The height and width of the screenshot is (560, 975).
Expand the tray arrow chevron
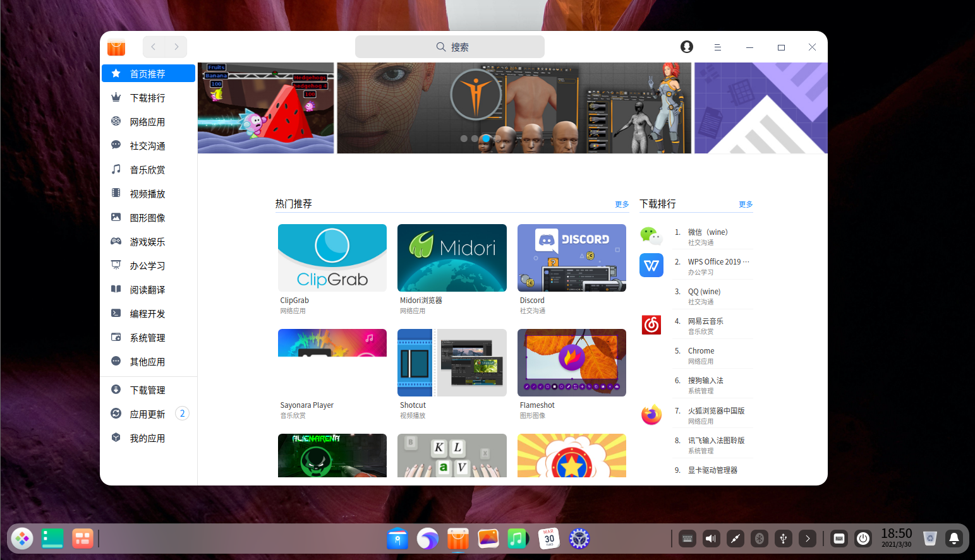(x=808, y=539)
